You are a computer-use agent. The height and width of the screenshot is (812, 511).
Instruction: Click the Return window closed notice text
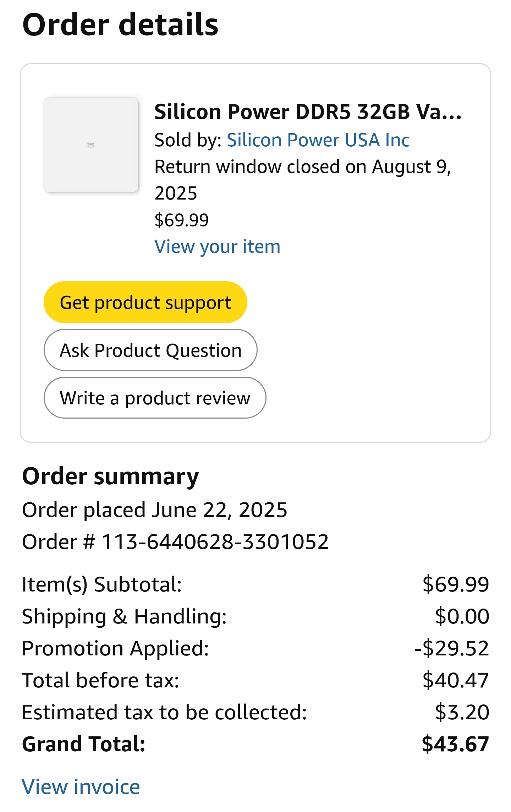click(302, 180)
